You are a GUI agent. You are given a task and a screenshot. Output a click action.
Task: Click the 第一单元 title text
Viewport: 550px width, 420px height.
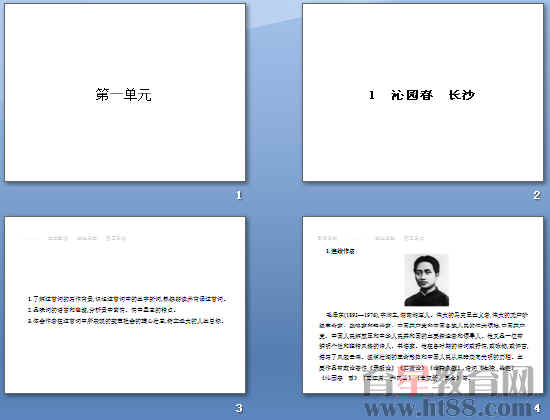[x=123, y=95]
